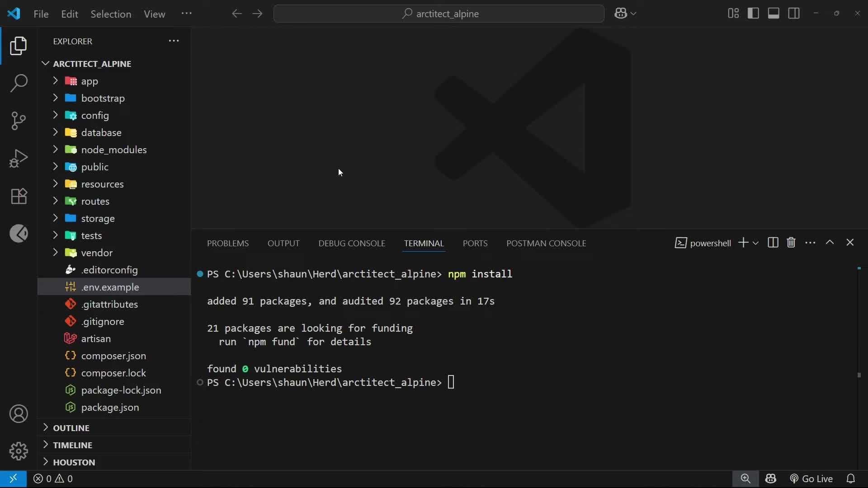
Task: Open the Extensions view
Action: click(x=19, y=196)
